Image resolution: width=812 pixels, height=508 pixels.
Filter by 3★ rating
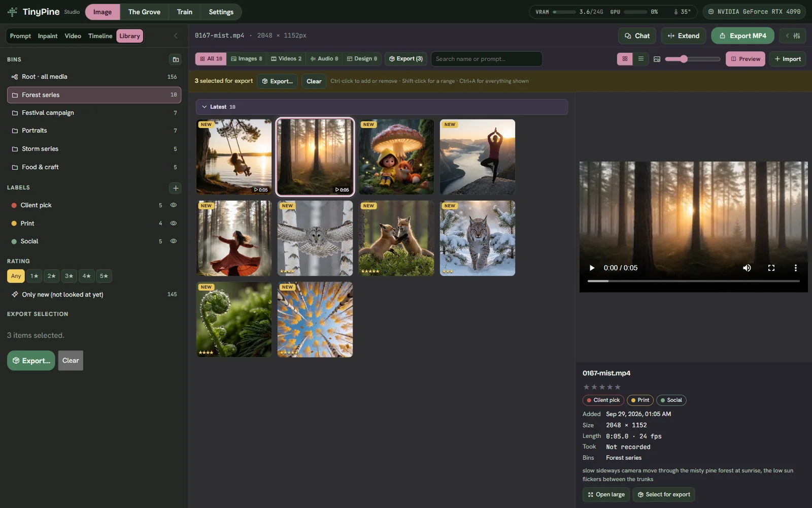tap(69, 276)
